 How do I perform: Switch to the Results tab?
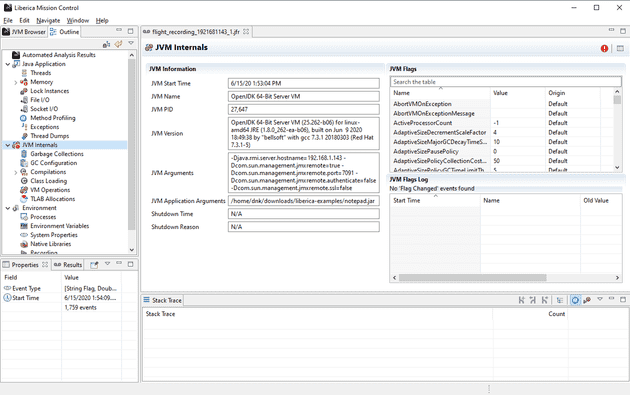coord(68,265)
